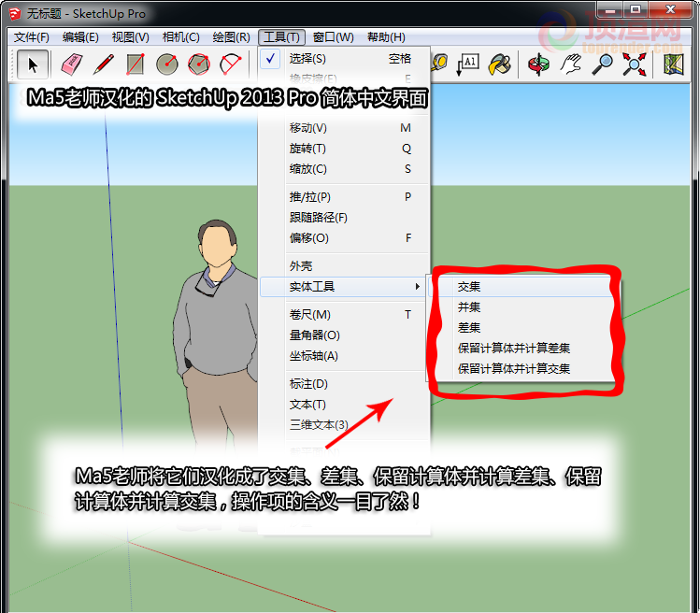This screenshot has width=700, height=613.
Task: Open the 帮助(H) menu
Action: coord(386,37)
